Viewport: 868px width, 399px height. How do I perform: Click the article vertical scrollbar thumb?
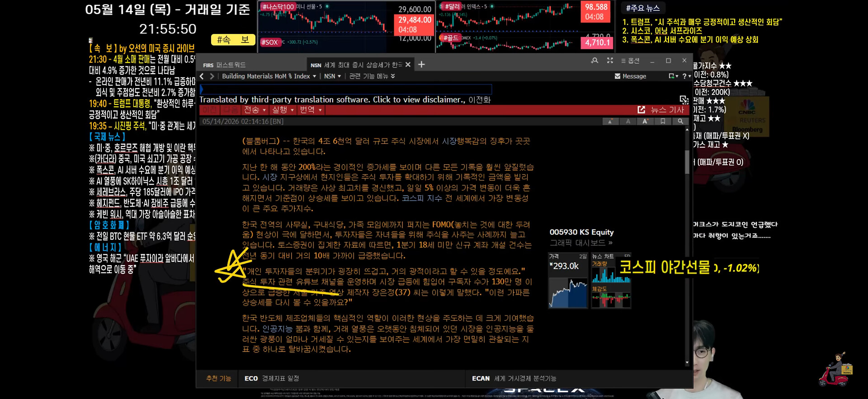(687, 162)
